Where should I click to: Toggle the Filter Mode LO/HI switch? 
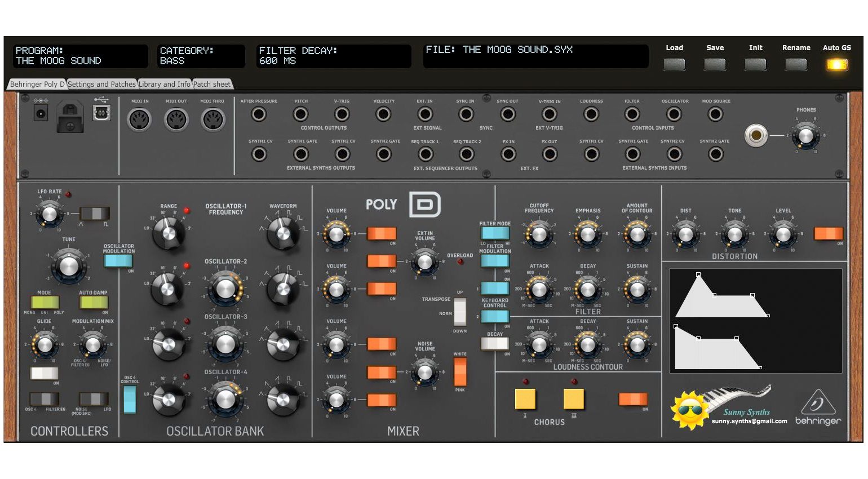click(495, 233)
